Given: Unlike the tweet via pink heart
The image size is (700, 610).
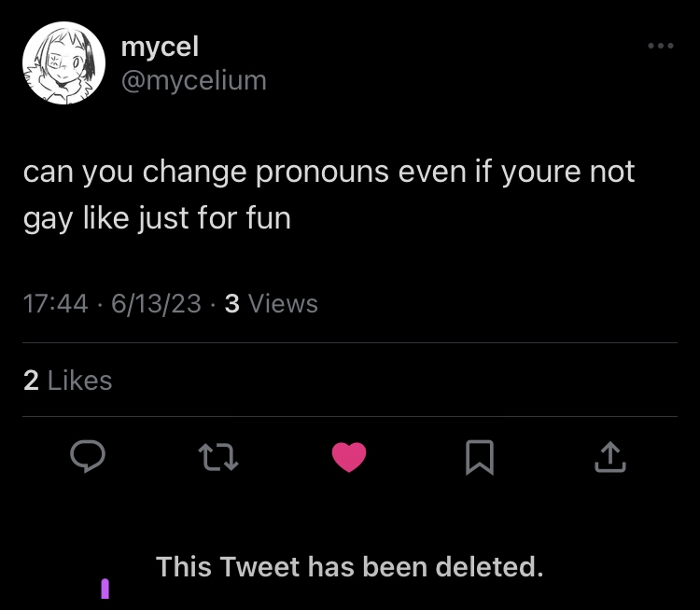Looking at the screenshot, I should pyautogui.click(x=349, y=456).
